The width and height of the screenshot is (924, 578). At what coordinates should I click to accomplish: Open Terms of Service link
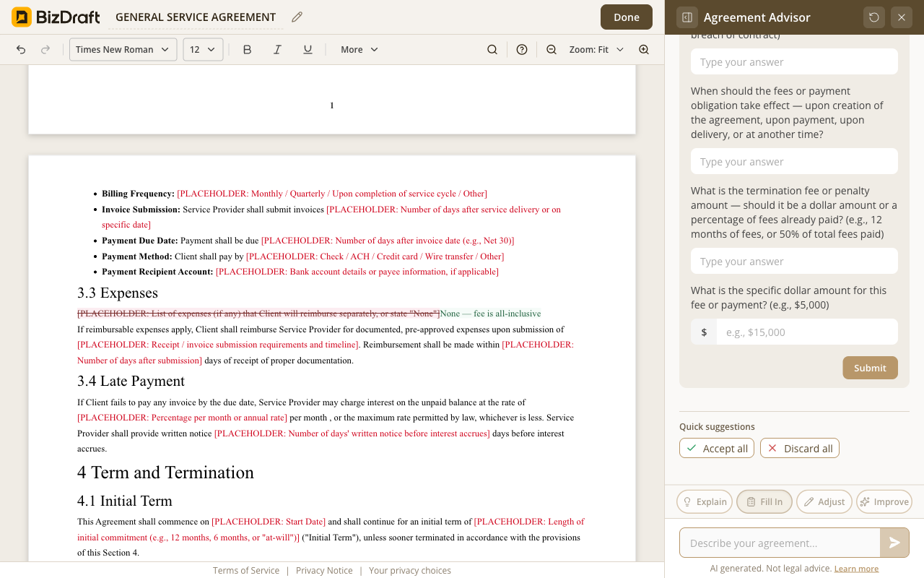click(x=246, y=571)
